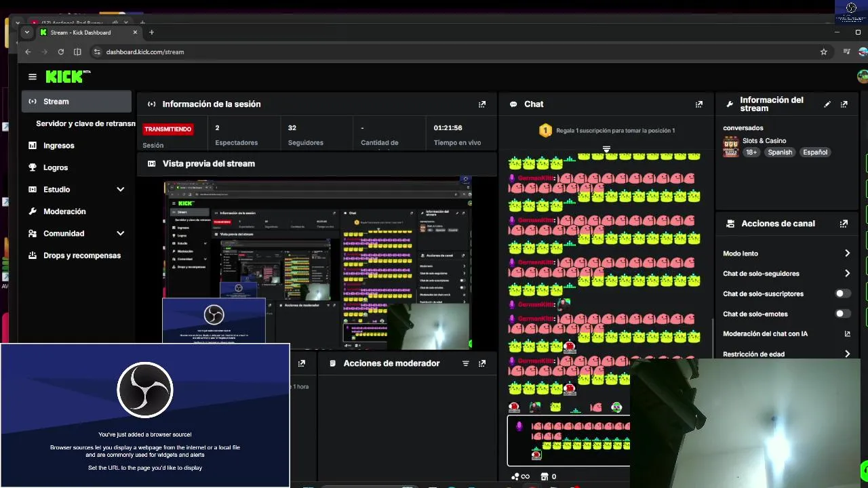Image resolution: width=868 pixels, height=488 pixels.
Task: Click the stream preview video
Action: [x=317, y=265]
